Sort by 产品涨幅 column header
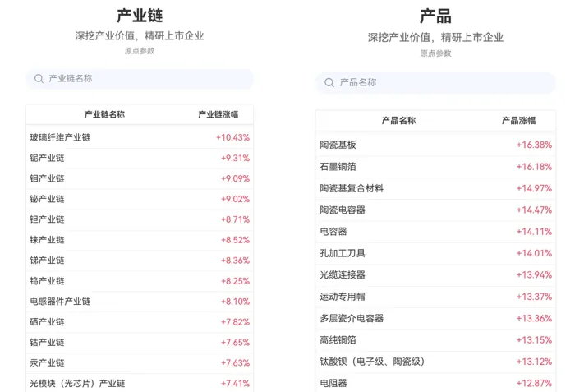 (518, 120)
